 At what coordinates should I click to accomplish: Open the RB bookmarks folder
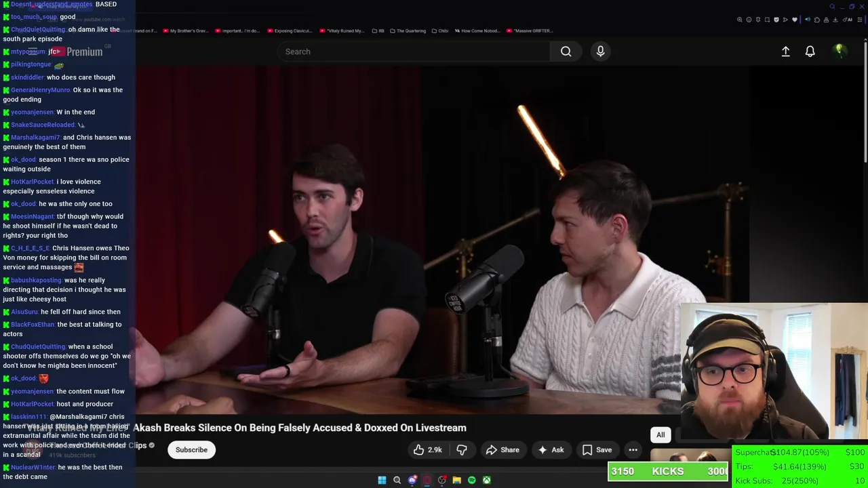point(378,30)
